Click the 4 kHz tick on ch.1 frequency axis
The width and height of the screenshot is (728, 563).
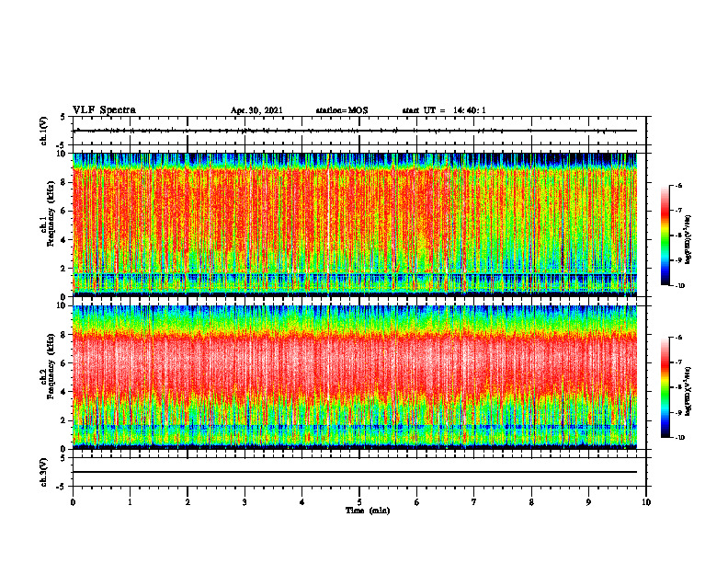pos(63,240)
